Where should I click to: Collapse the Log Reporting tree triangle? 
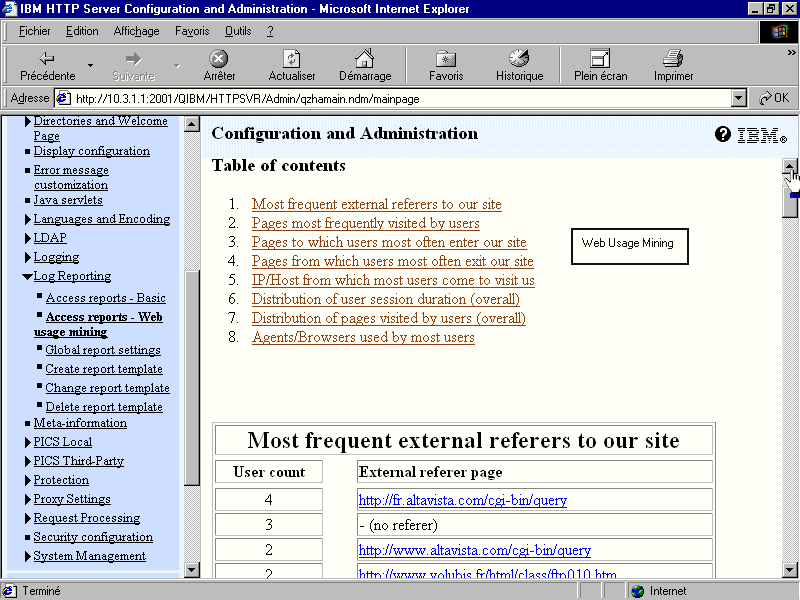click(x=28, y=277)
